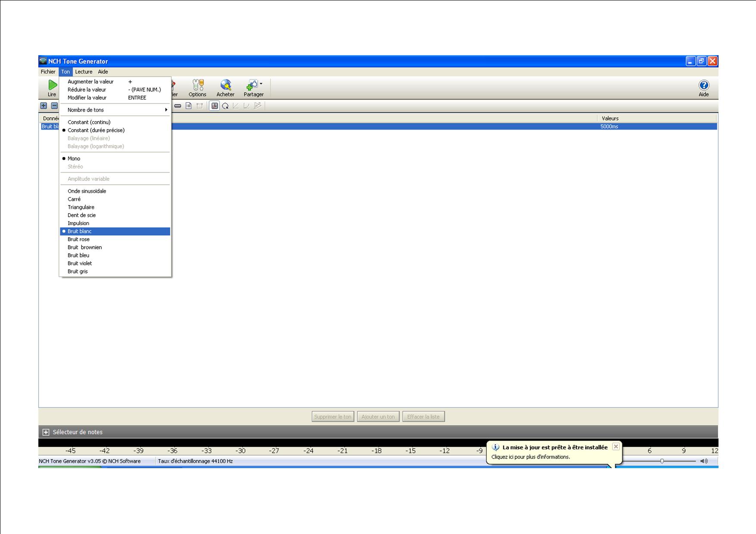Close the update notification balloon

coord(616,447)
